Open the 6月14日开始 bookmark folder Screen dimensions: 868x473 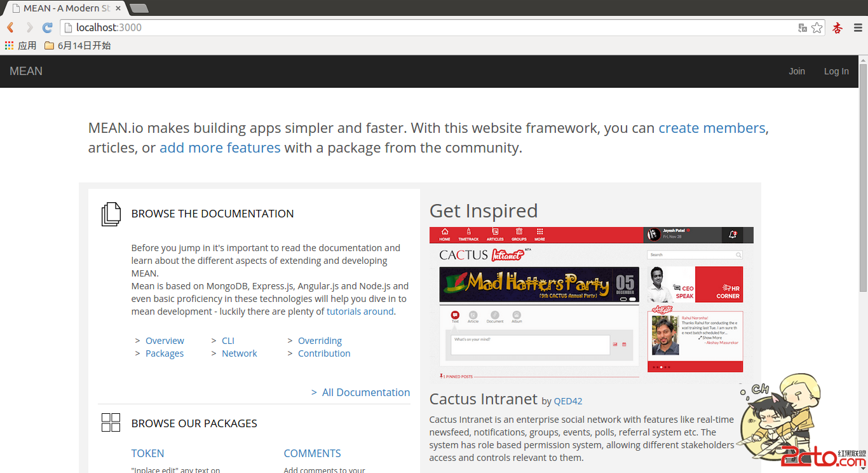(x=78, y=45)
